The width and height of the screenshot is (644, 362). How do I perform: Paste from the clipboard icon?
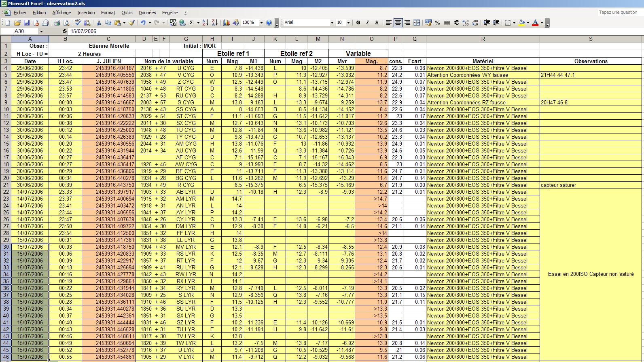pos(118,23)
